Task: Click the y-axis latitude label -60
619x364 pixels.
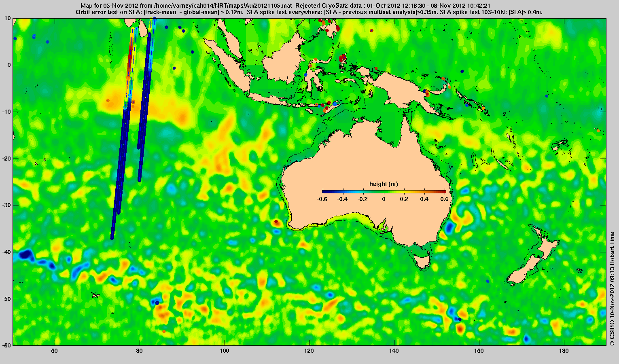Action: (x=6, y=345)
